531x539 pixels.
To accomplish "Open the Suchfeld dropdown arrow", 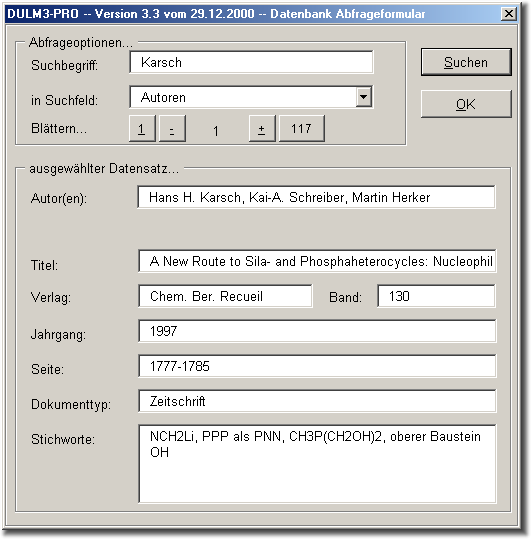I will tap(364, 97).
